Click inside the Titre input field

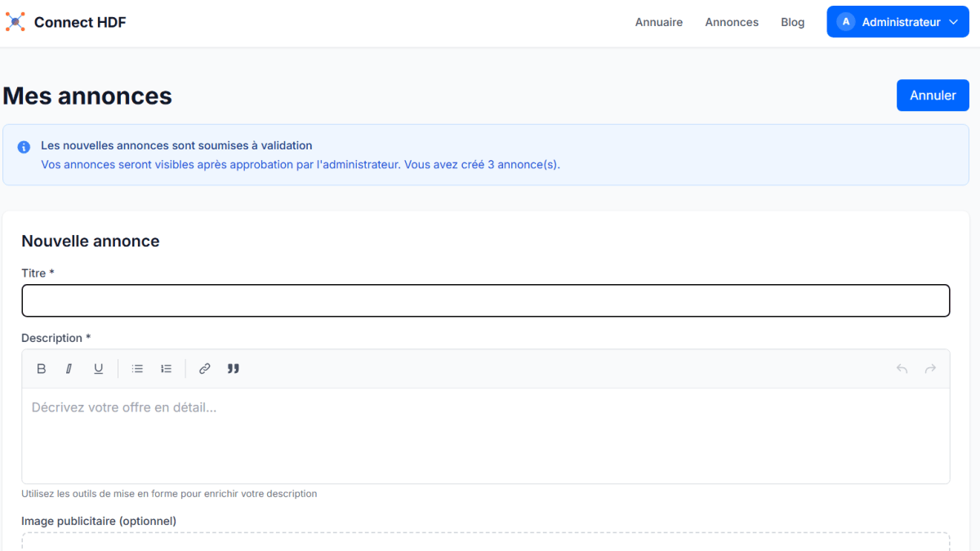[486, 300]
